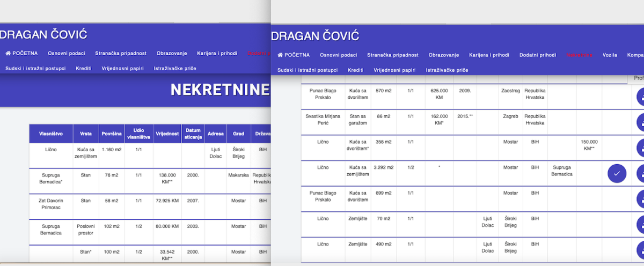The width and height of the screenshot is (644, 266).
Task: Click the Datum sticanja column header
Action: pos(193,134)
